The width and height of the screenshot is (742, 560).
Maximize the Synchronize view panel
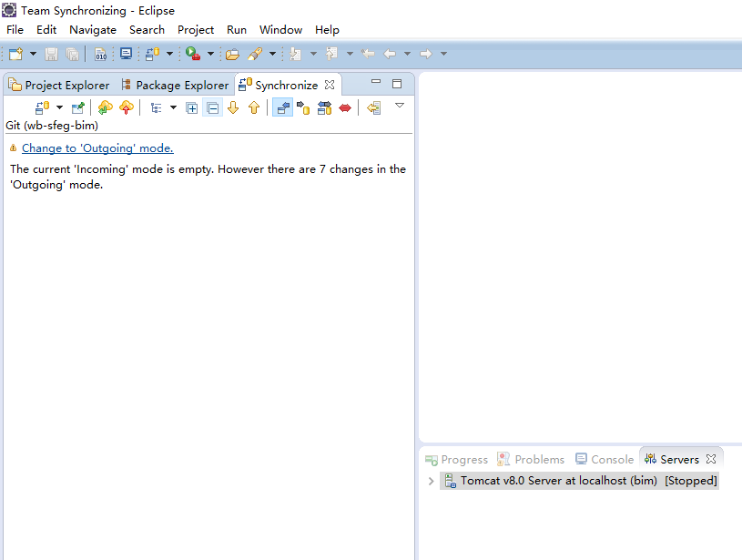[397, 84]
